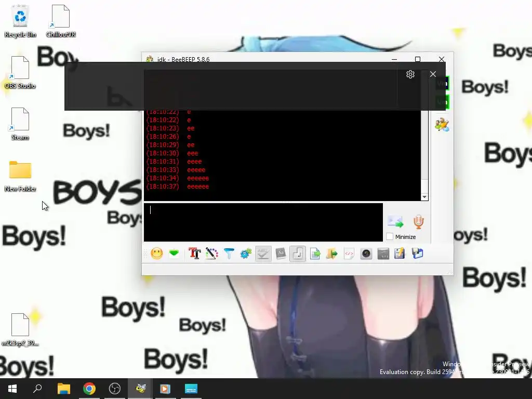
Task: Select w2k3sp2_39... desktop file
Action: 20,329
